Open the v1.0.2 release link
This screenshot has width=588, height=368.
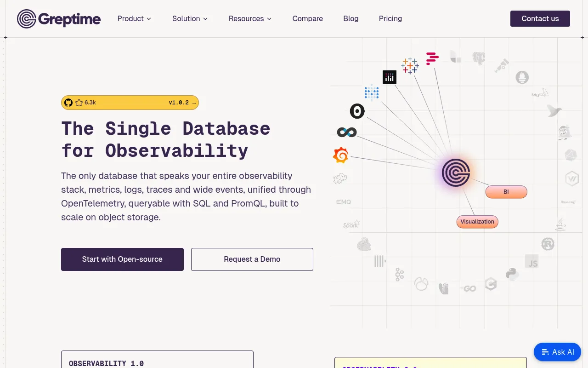click(182, 103)
